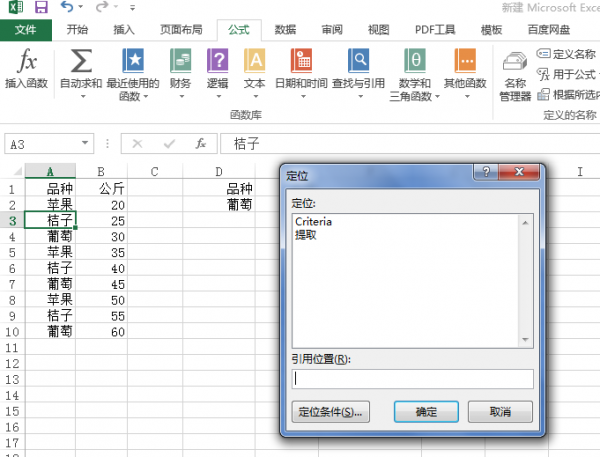Expand Text functions dropdown arrow
This screenshot has height=457, width=600.
coord(256,96)
